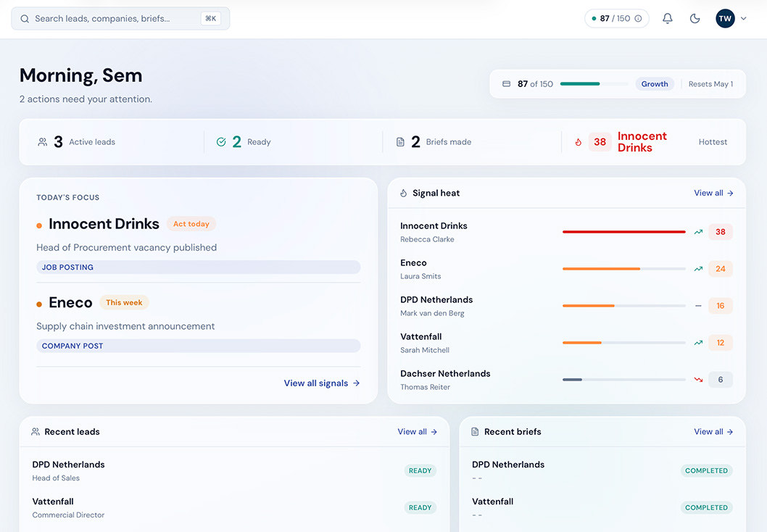This screenshot has height=532, width=767.
Task: Click the credit card icon beside 87 of 150
Action: pyautogui.click(x=506, y=84)
